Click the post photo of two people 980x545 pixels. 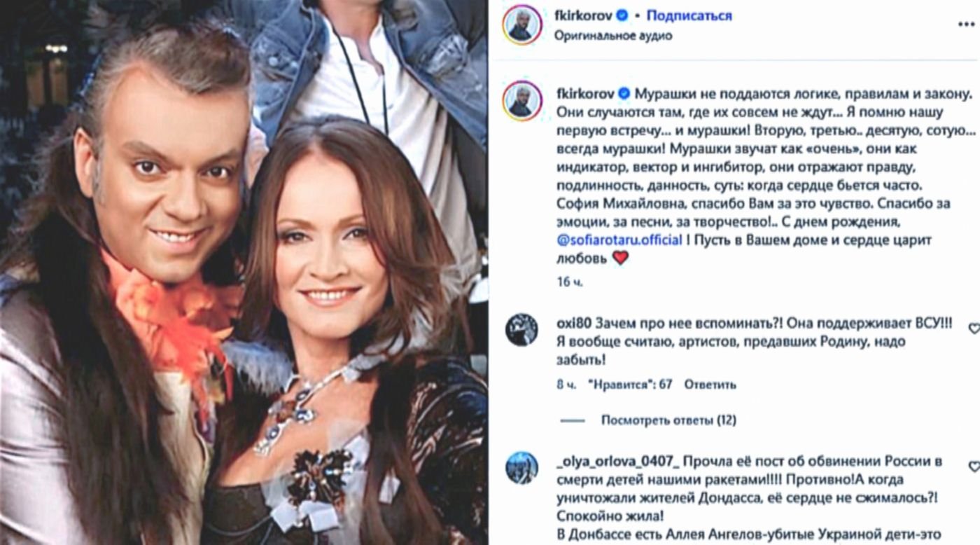[x=244, y=272]
